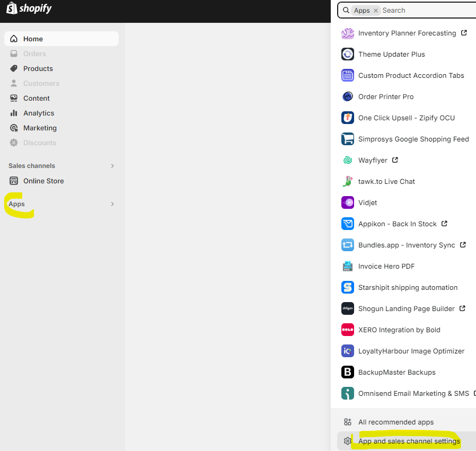Expand the Apps section chevron
Image resolution: width=476 pixels, height=451 pixels.
112,204
